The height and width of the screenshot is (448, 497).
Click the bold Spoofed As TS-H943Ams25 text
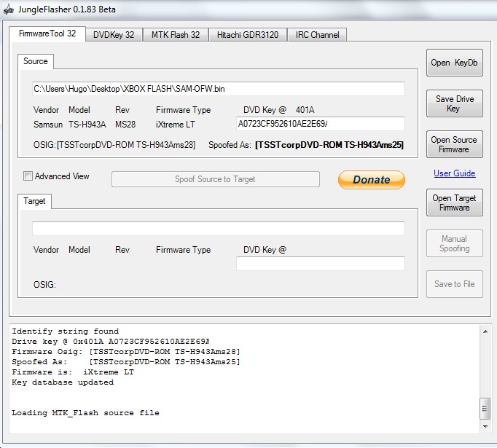[x=329, y=145]
